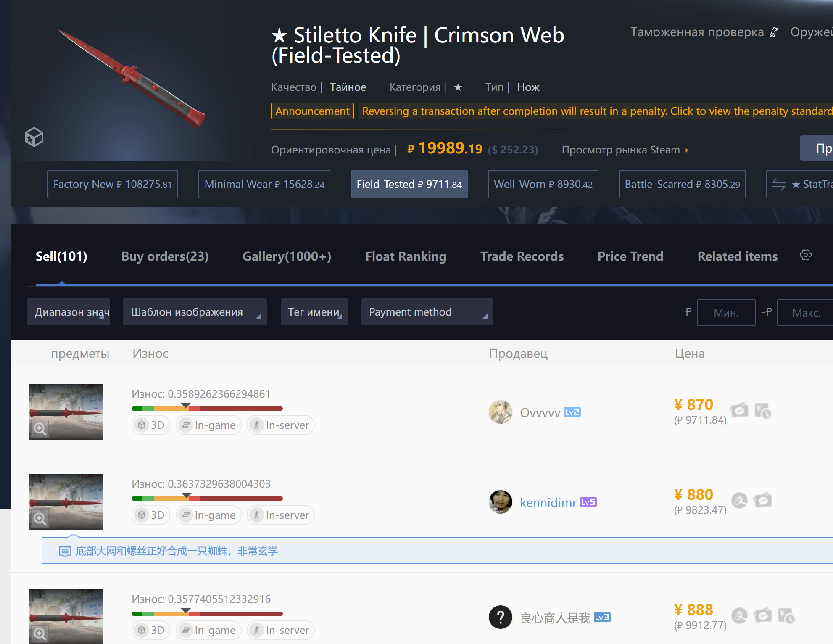Click the wear float bar of first listing
This screenshot has width=833, height=644.
(x=207, y=408)
